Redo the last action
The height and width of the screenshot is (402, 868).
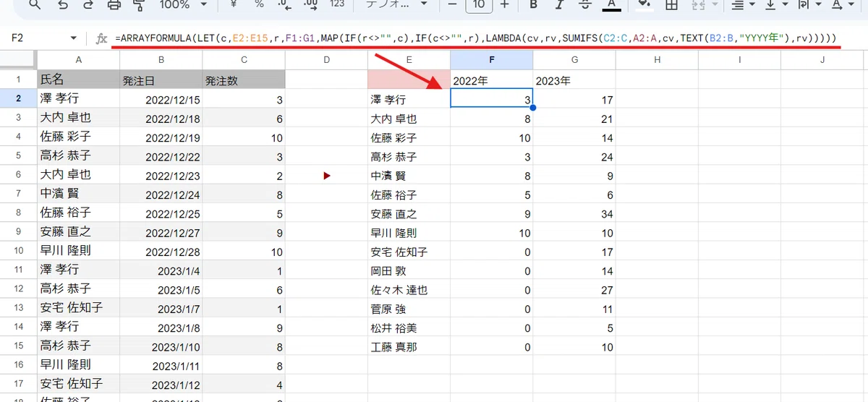point(88,5)
